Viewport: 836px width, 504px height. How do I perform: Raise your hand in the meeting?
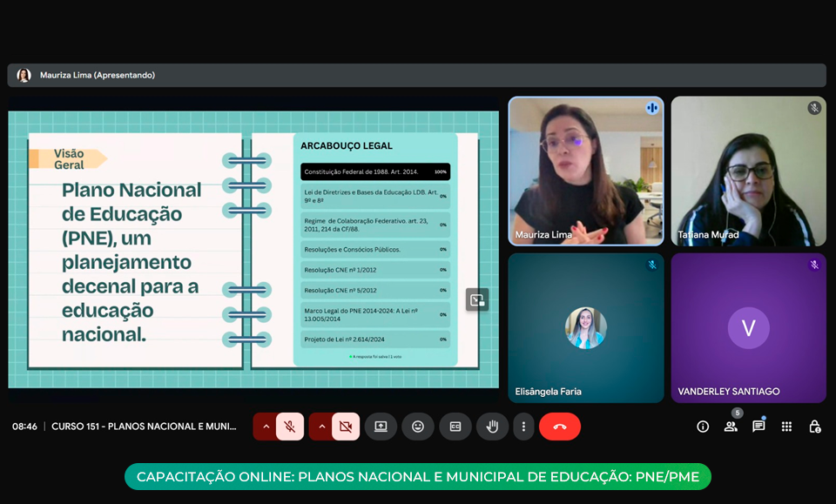tap(492, 427)
